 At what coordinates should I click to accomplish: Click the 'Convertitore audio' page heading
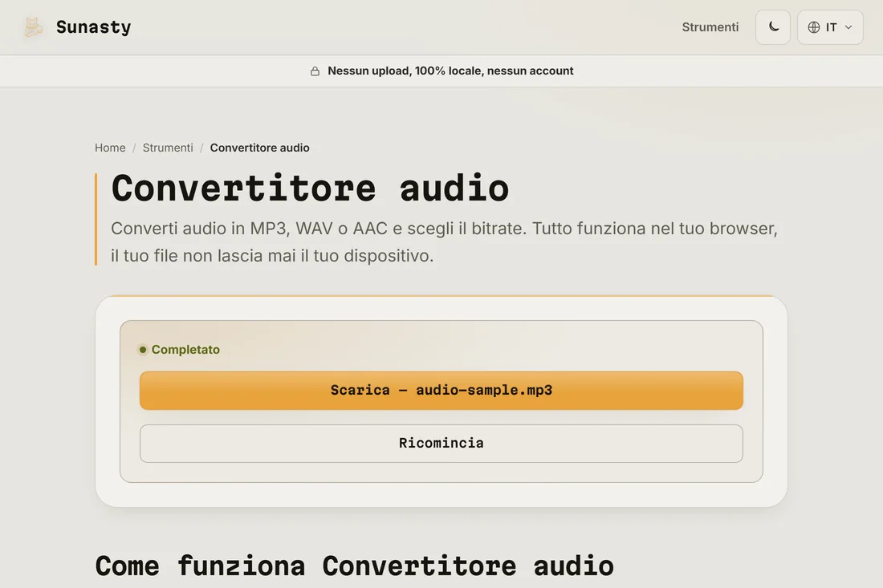310,188
